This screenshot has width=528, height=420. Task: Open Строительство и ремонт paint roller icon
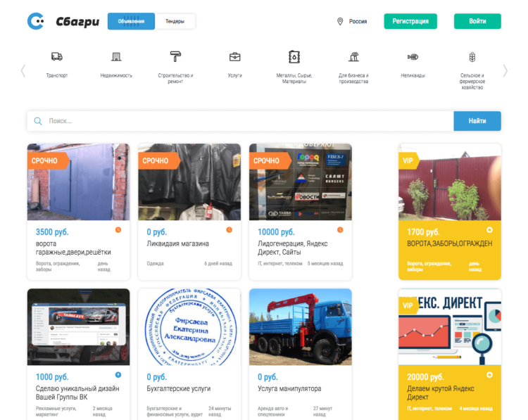click(x=175, y=56)
